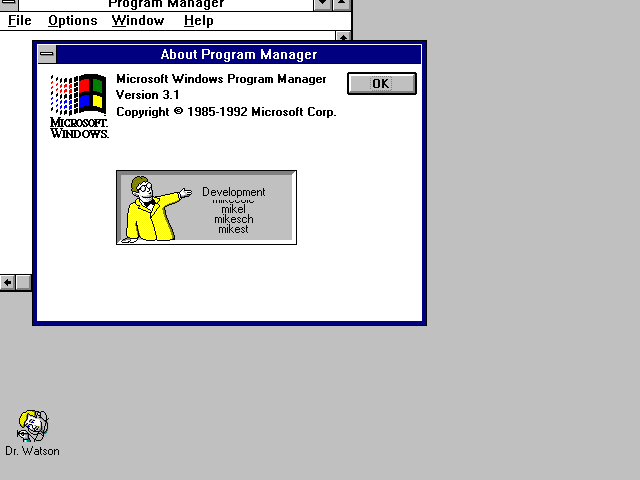Click the Program Manager minimize arrow
640x480 pixels.
[x=322, y=4]
